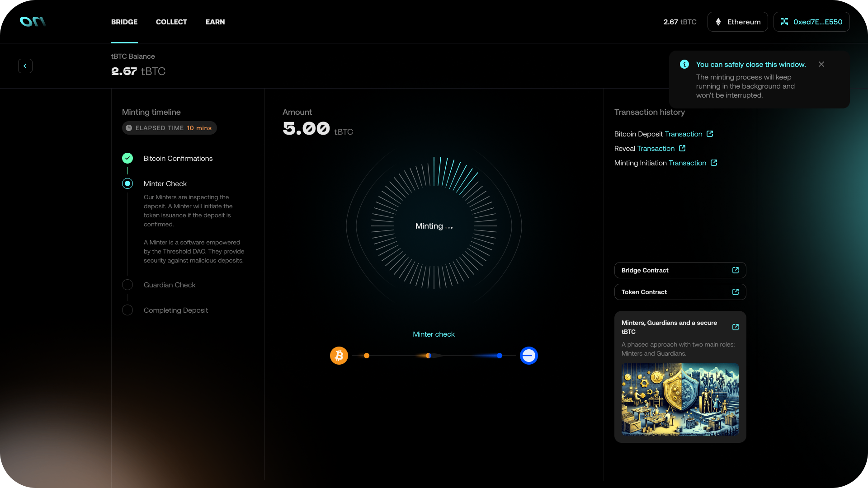Viewport: 868px width, 488px height.
Task: Click the 2.67 tBTC header balance
Action: click(680, 22)
